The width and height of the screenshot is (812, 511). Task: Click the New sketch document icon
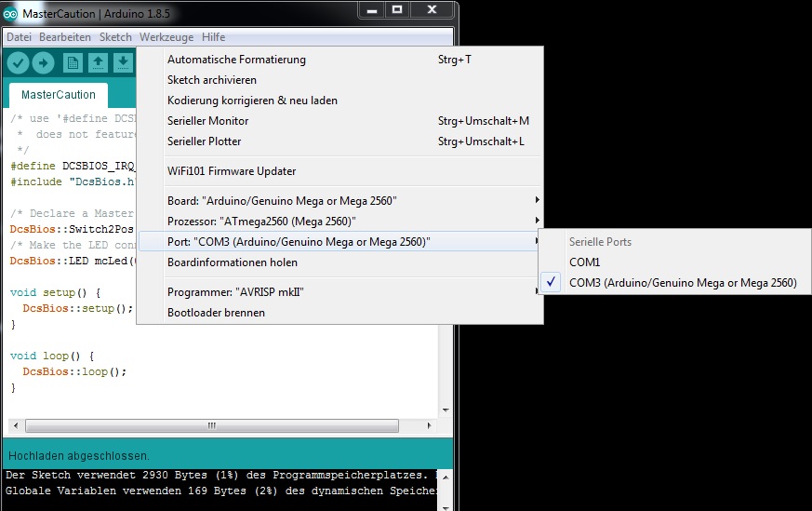pos(73,63)
